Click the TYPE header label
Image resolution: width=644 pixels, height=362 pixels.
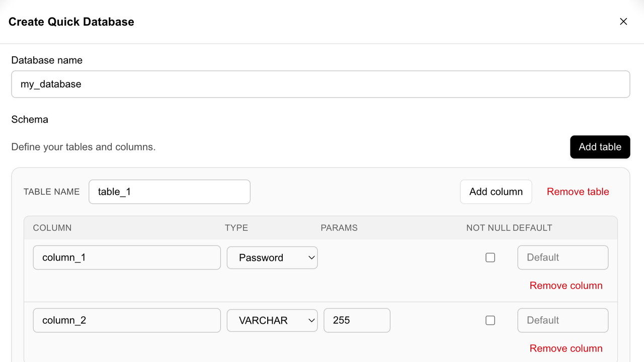[236, 228]
